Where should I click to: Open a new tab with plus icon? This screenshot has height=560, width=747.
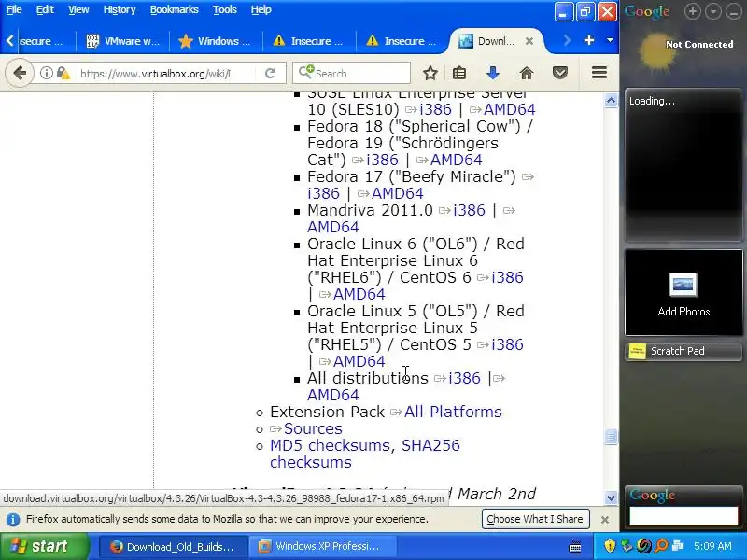coord(589,40)
